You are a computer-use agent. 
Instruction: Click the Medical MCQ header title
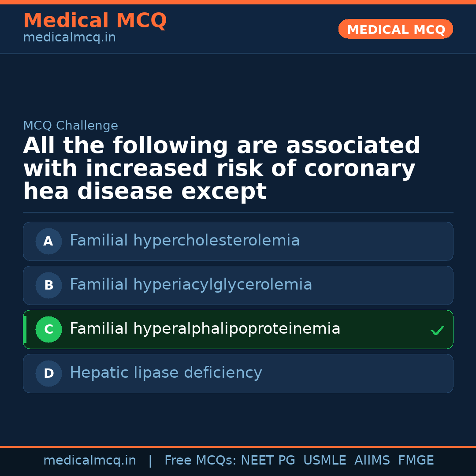pos(95,20)
